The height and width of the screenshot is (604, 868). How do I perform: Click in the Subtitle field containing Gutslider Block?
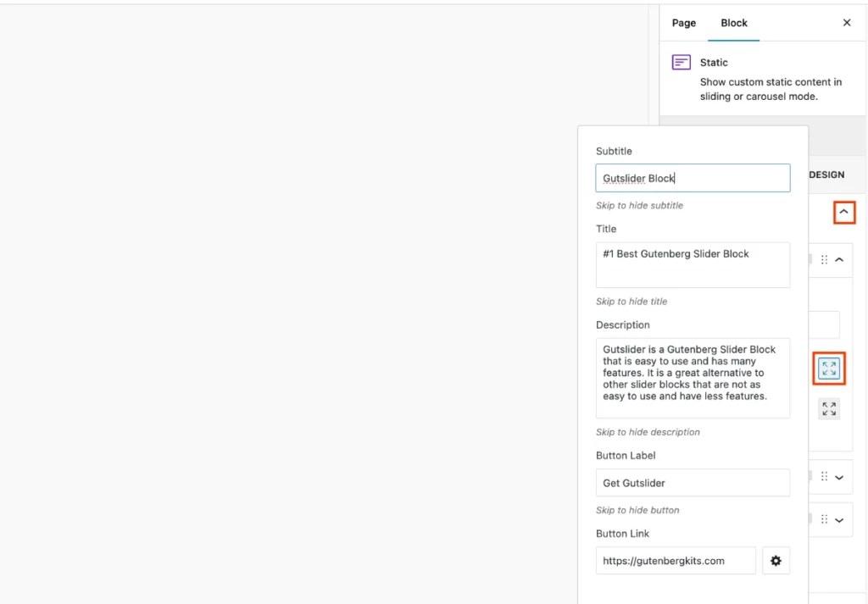[x=693, y=178]
